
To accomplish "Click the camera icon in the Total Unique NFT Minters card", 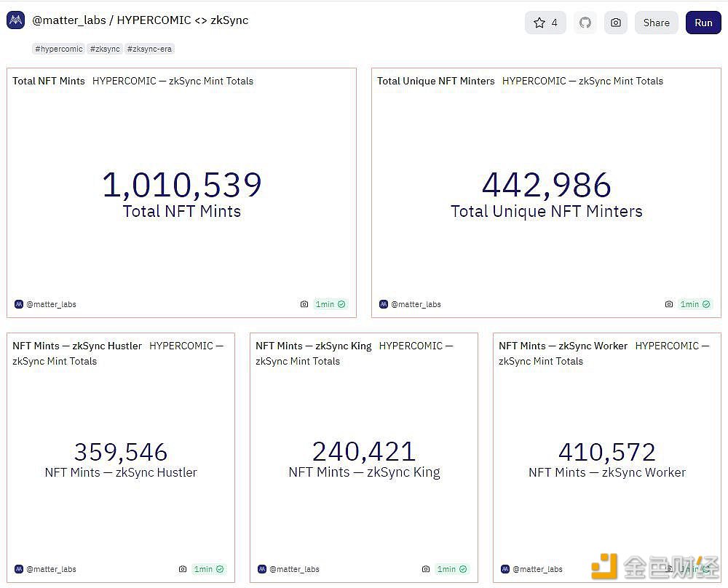I will 669,304.
